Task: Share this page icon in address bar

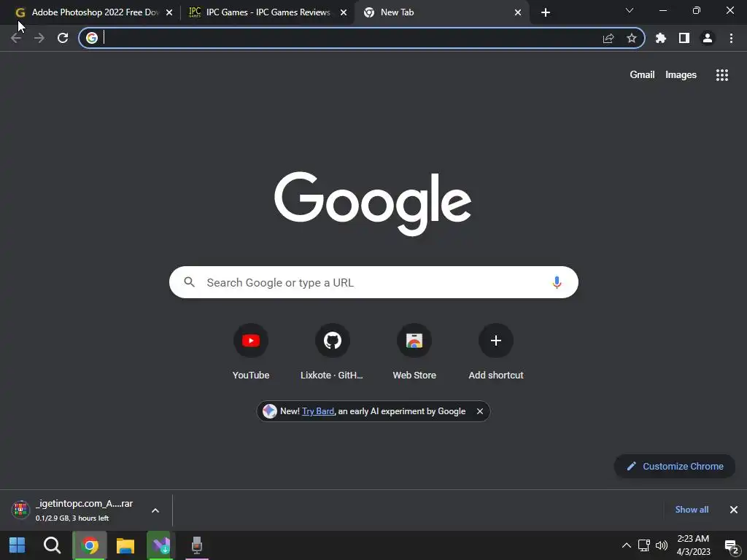Action: [x=608, y=38]
